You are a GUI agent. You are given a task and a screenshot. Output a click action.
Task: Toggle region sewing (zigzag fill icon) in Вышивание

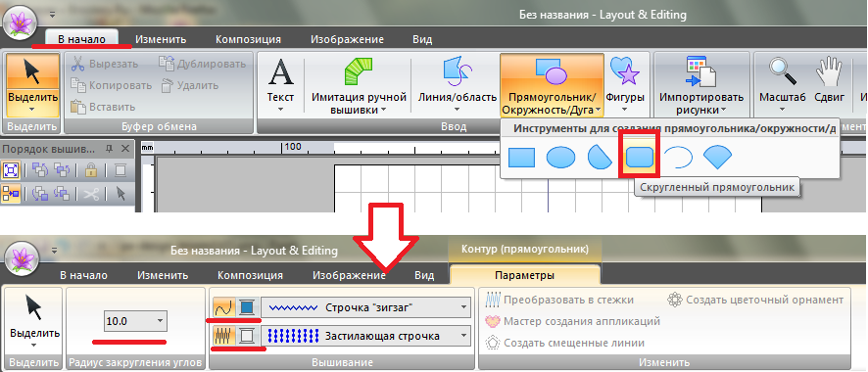coord(224,336)
